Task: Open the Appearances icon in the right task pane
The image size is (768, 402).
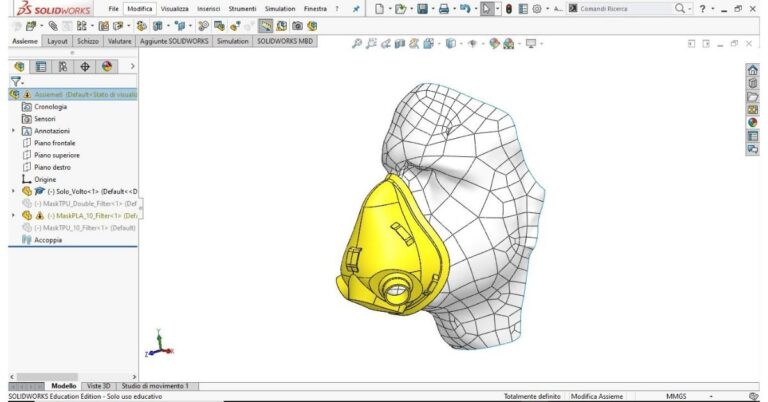Action: (752, 122)
